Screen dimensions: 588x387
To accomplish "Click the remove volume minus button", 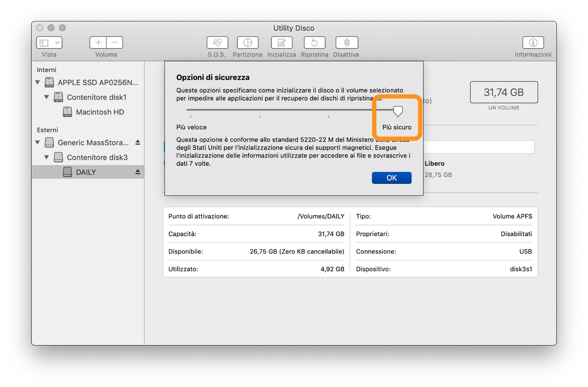I will (x=114, y=42).
